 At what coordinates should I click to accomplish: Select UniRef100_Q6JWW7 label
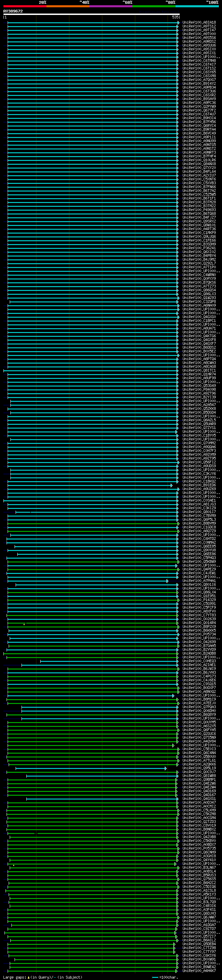click(199, 918)
